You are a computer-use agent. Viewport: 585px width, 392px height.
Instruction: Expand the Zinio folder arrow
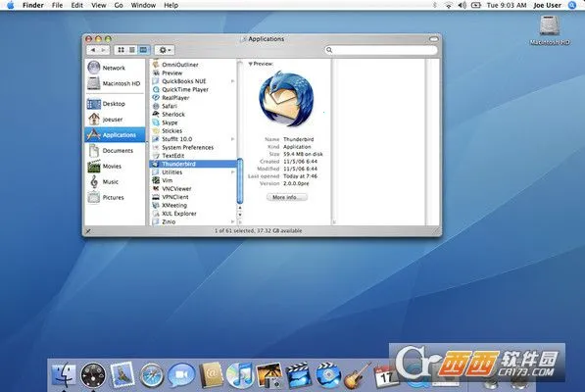pos(232,221)
